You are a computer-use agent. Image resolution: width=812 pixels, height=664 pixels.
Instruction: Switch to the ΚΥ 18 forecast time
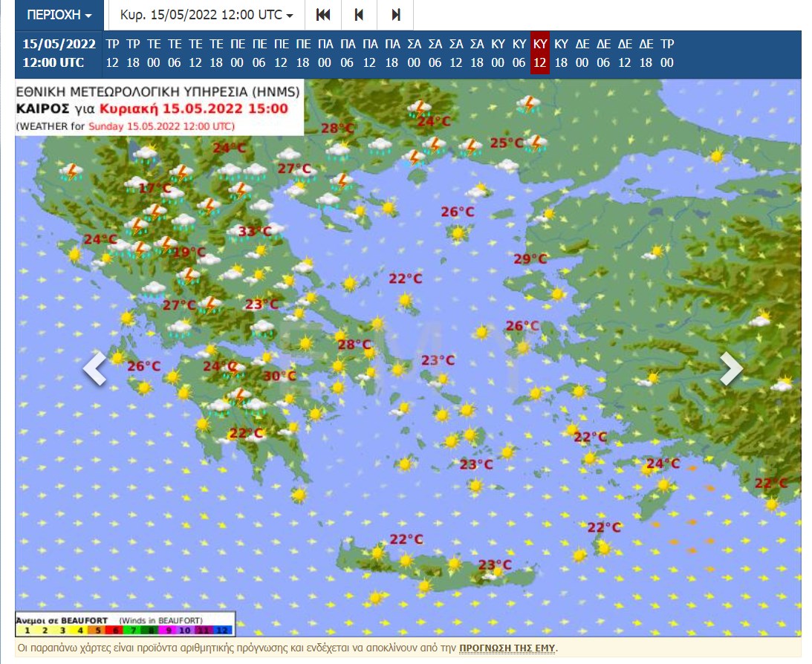click(x=562, y=53)
